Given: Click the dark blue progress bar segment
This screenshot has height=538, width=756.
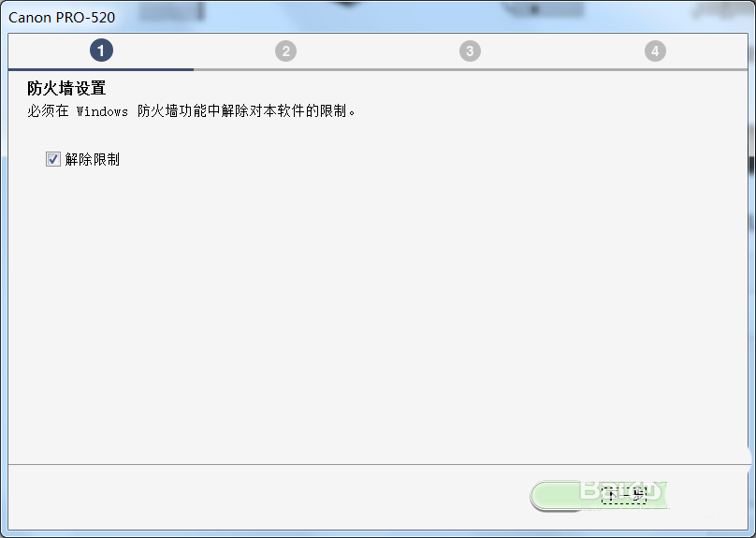Looking at the screenshot, I should pos(101,69).
